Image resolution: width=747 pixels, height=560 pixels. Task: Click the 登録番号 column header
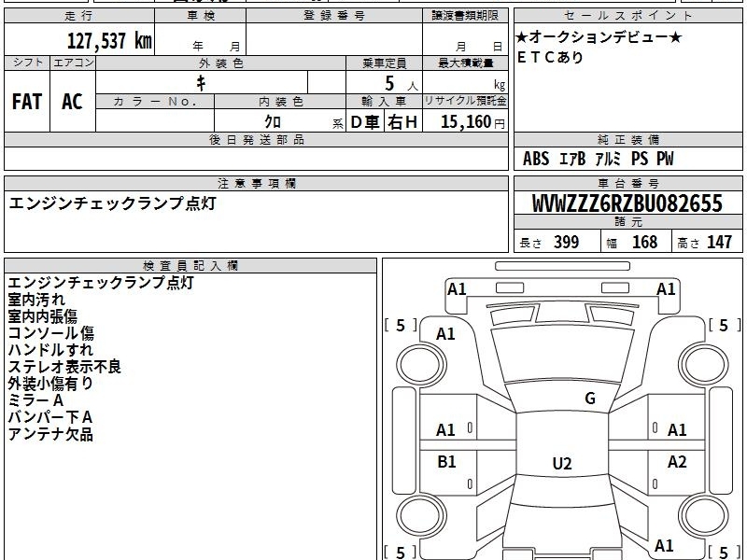click(x=334, y=16)
